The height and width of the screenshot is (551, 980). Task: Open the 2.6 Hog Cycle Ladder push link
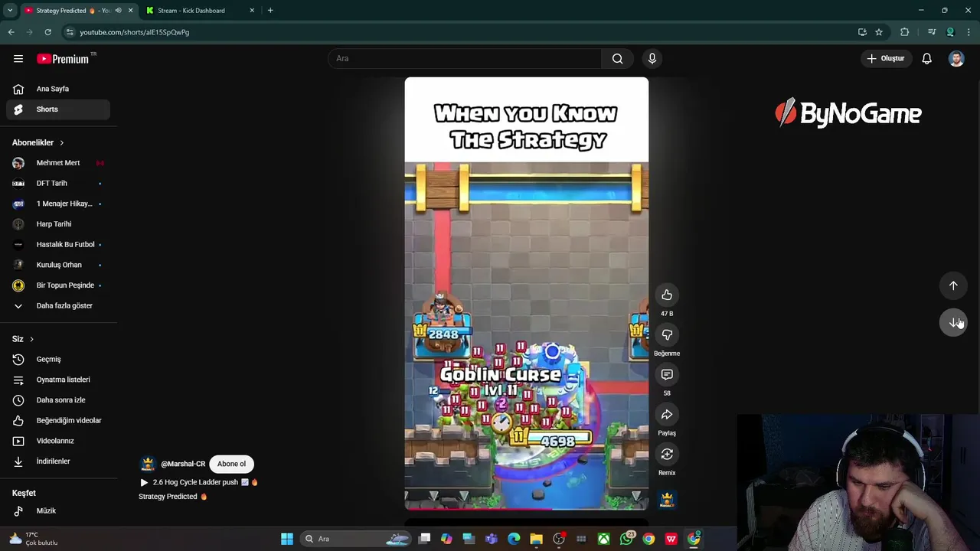click(x=199, y=482)
